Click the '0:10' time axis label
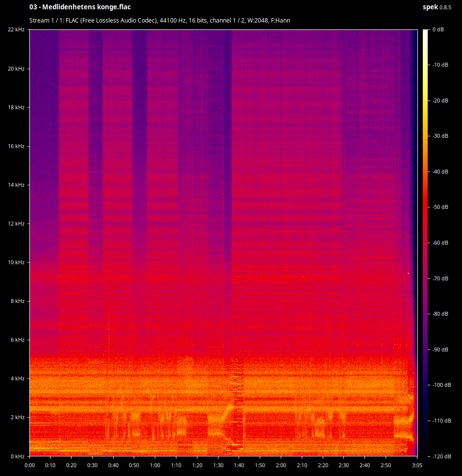 50,465
